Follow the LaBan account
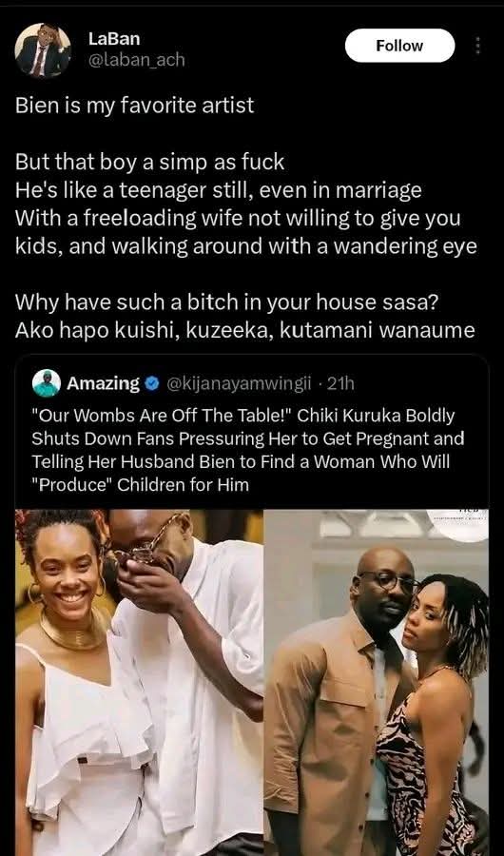The image size is (504, 856). (x=399, y=46)
